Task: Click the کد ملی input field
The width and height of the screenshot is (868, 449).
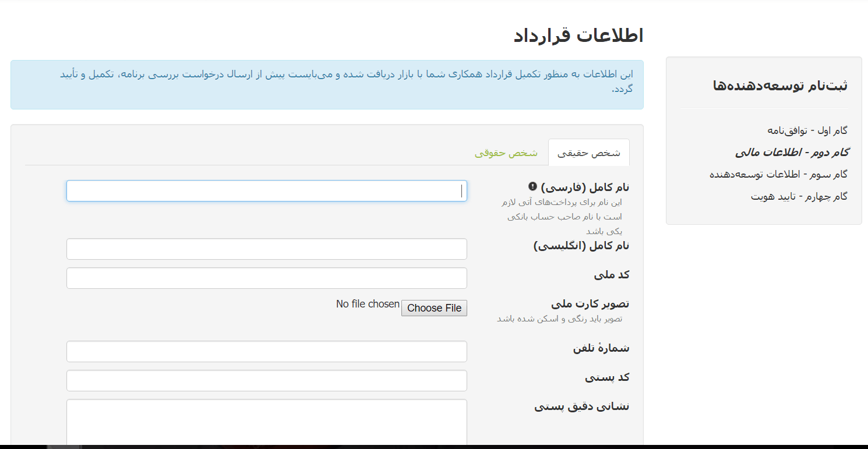Action: tap(267, 278)
